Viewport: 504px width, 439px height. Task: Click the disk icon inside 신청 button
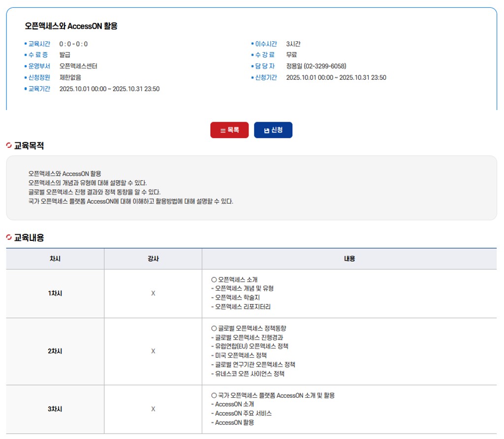[267, 131]
